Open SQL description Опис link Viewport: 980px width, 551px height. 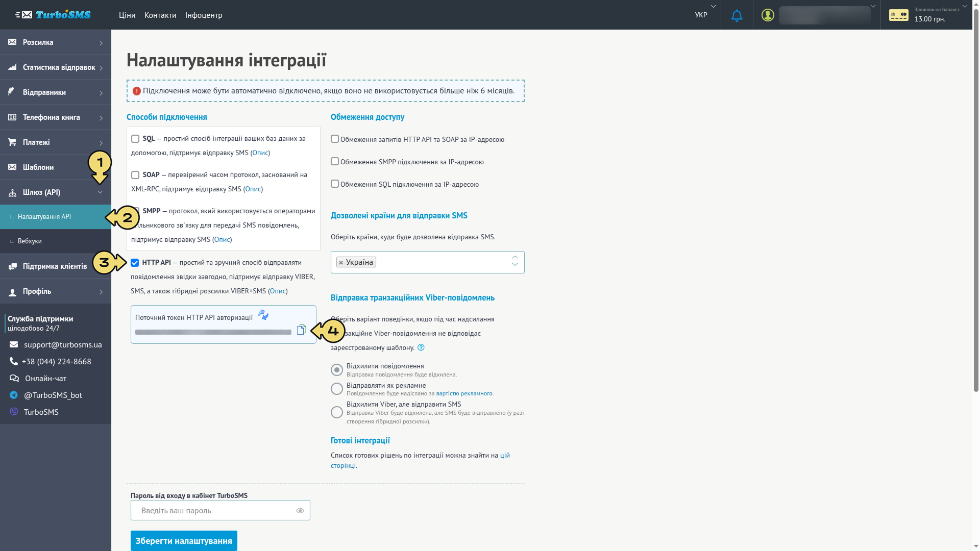(x=260, y=153)
